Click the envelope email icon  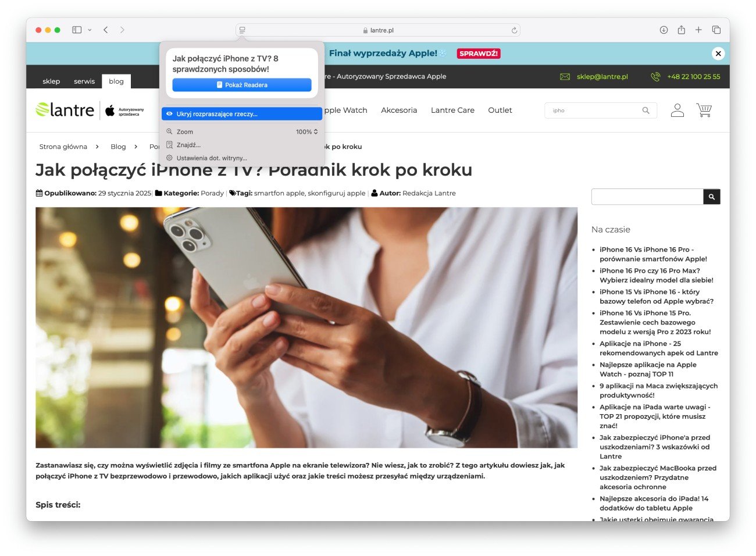click(x=565, y=77)
